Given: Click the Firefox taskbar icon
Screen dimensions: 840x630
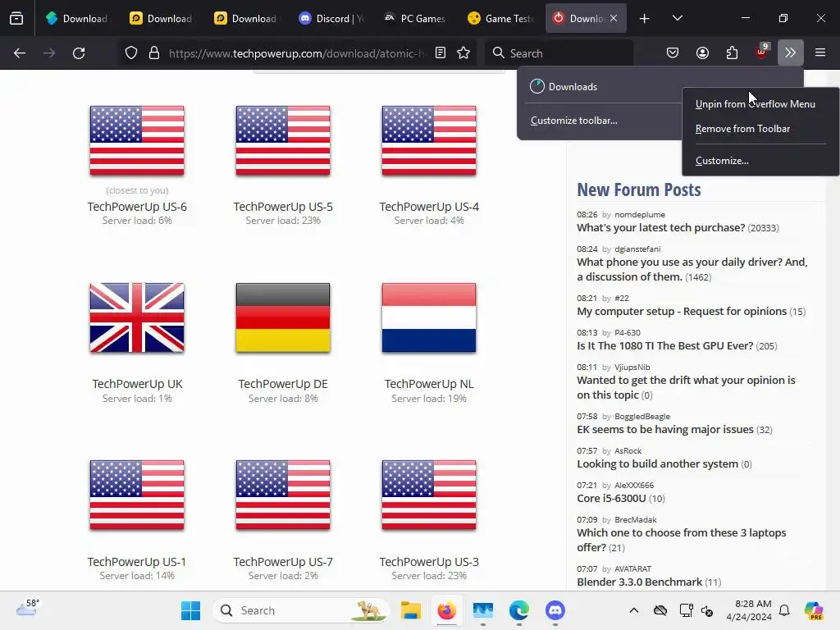Looking at the screenshot, I should pyautogui.click(x=447, y=610).
